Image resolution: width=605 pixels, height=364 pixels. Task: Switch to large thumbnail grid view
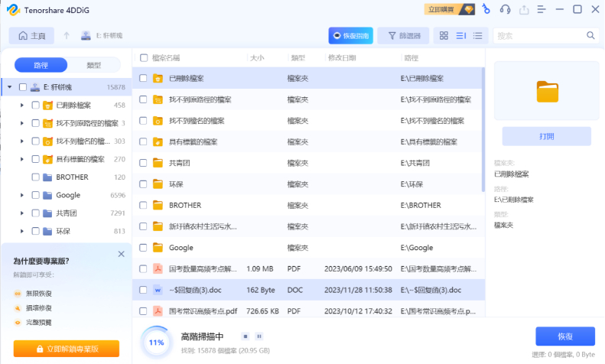(x=444, y=36)
